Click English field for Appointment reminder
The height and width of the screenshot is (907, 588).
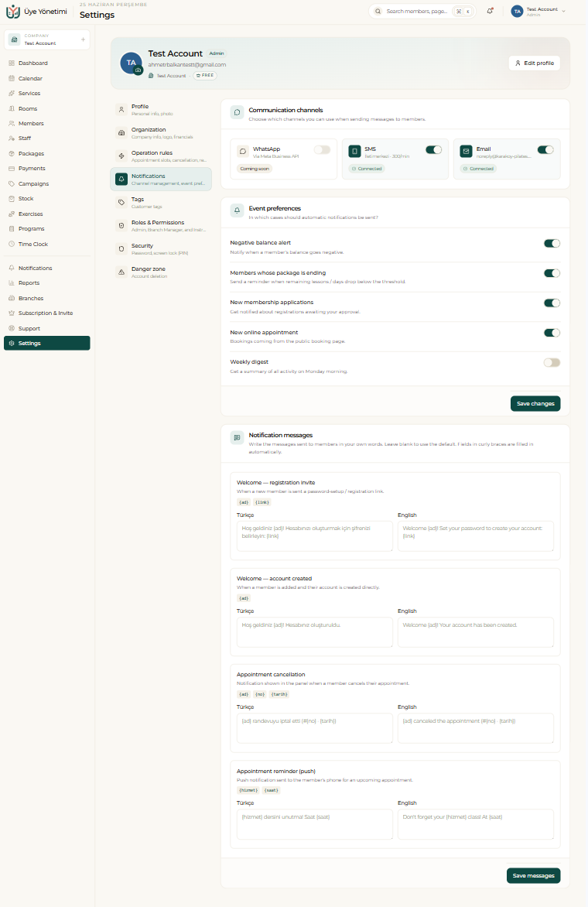(476, 824)
